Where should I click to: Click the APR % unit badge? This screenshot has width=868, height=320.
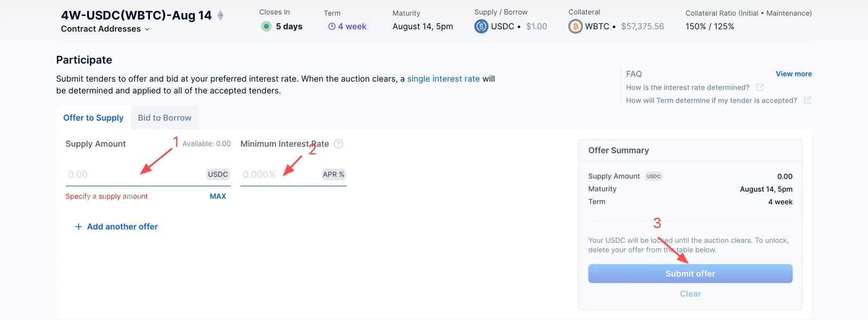tap(334, 174)
